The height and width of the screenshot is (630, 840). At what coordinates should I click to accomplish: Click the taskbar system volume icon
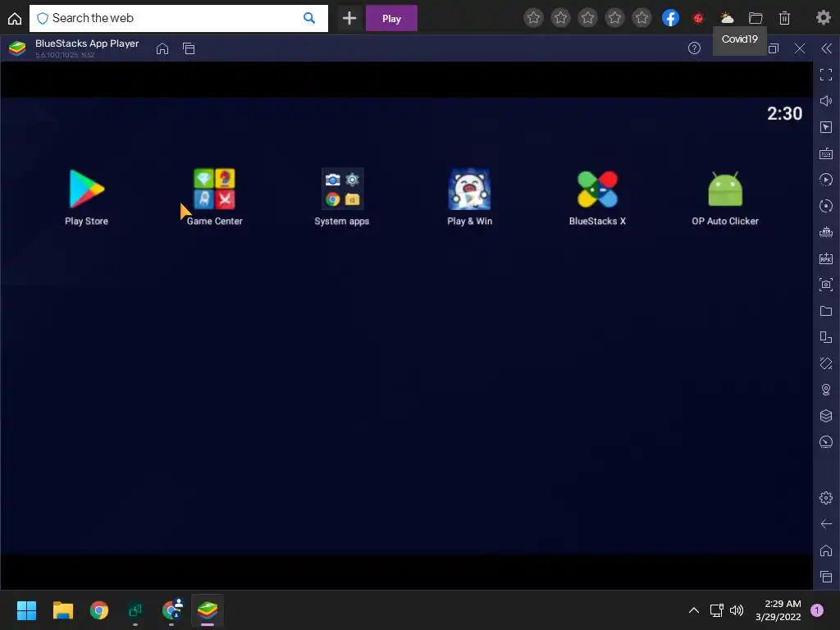(x=737, y=610)
